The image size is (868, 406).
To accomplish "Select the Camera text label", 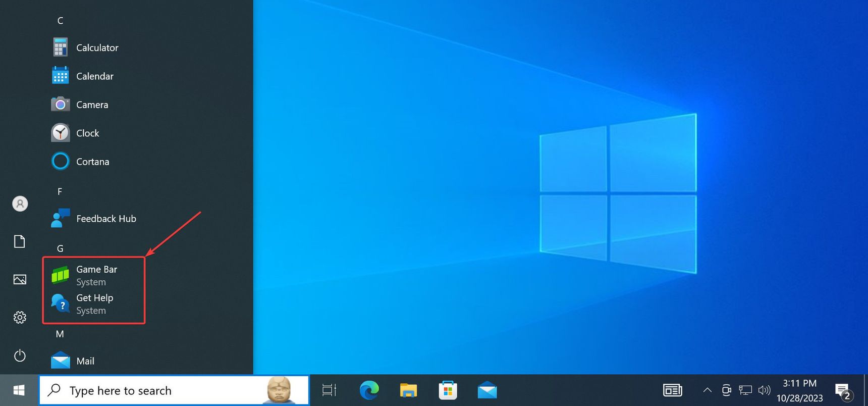I will [x=92, y=105].
